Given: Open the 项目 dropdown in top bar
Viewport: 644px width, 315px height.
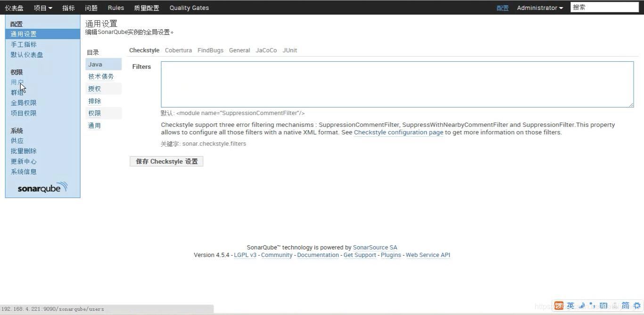Looking at the screenshot, I should (43, 8).
